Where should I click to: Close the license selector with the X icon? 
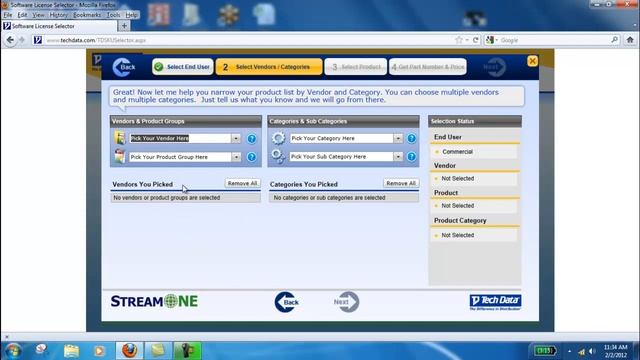pos(532,61)
